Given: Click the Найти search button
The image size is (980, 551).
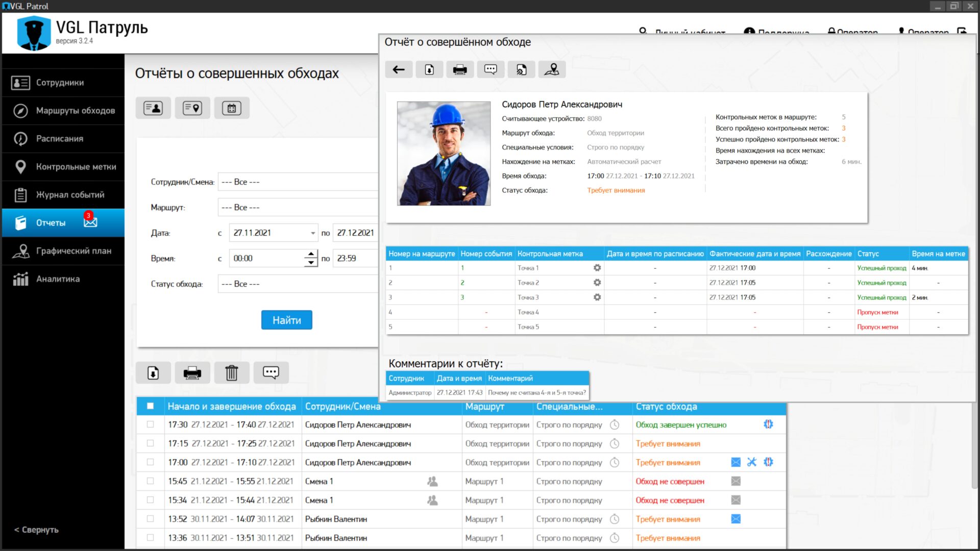Looking at the screenshot, I should pyautogui.click(x=287, y=320).
